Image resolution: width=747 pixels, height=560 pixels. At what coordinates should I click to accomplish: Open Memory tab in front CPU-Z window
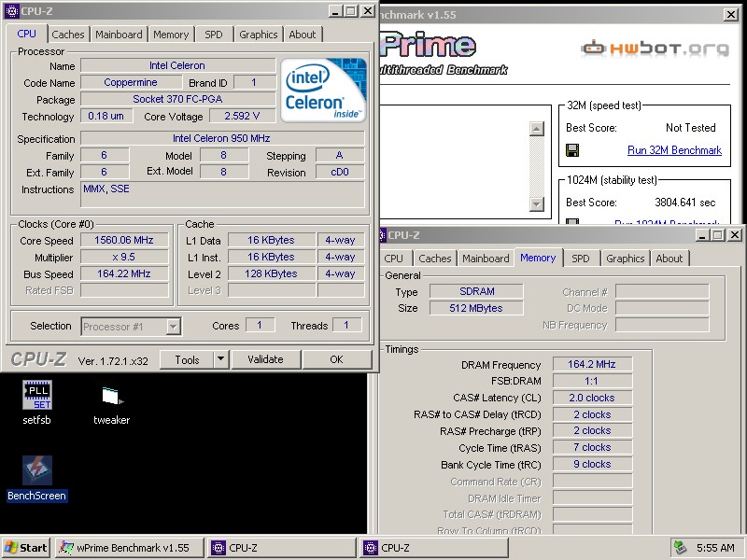point(171,35)
